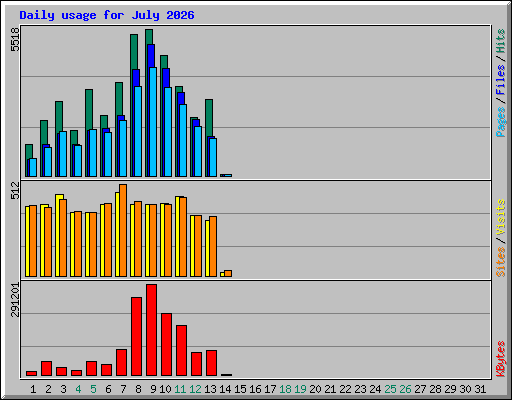Screen dimensions: 512x400
Task: Click the red KBytes bar for day 8
Action: pyautogui.click(x=137, y=337)
